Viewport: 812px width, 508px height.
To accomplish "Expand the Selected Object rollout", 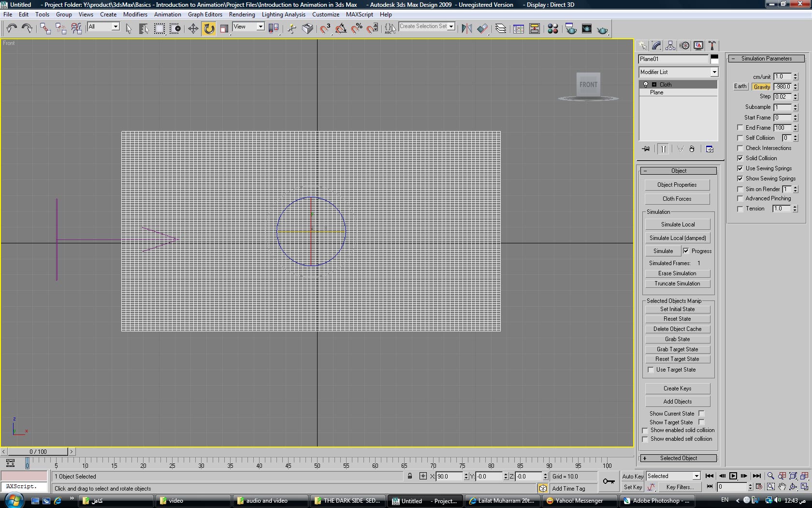I will click(678, 458).
